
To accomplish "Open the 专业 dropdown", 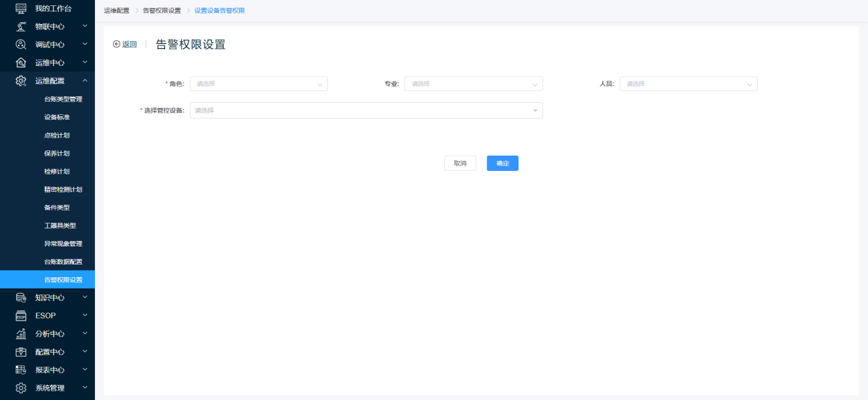I will [x=473, y=84].
